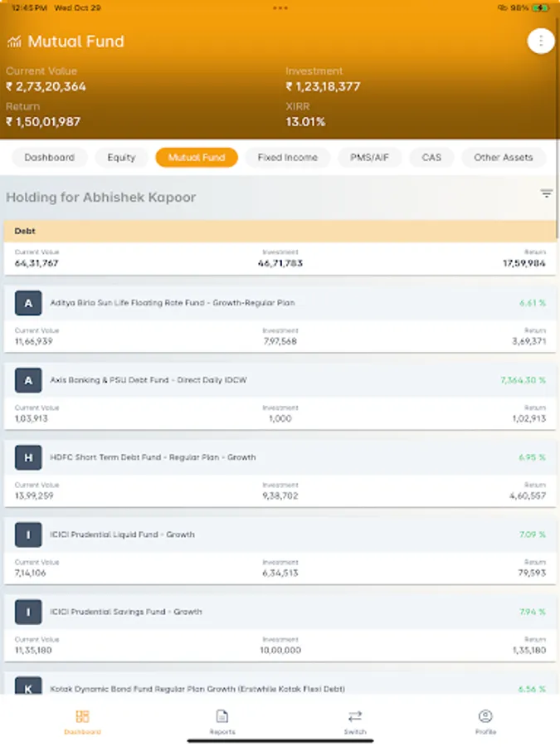The height and width of the screenshot is (747, 560).
Task: Tap the Kotak Dynamic Bond fund badge
Action: [28, 686]
